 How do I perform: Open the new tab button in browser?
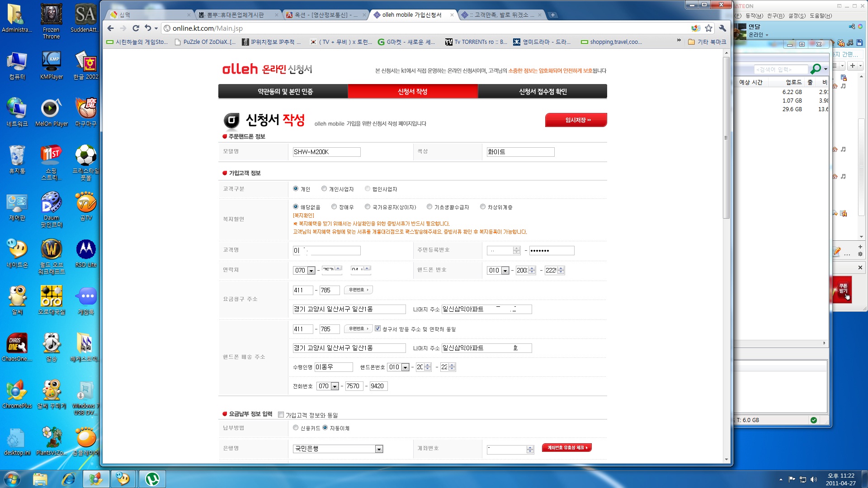click(x=552, y=15)
